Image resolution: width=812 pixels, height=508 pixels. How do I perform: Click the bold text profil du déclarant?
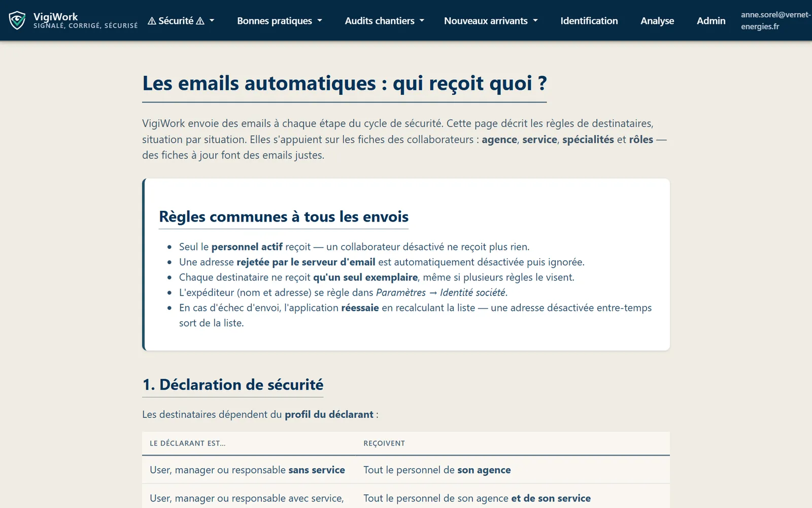329,415
